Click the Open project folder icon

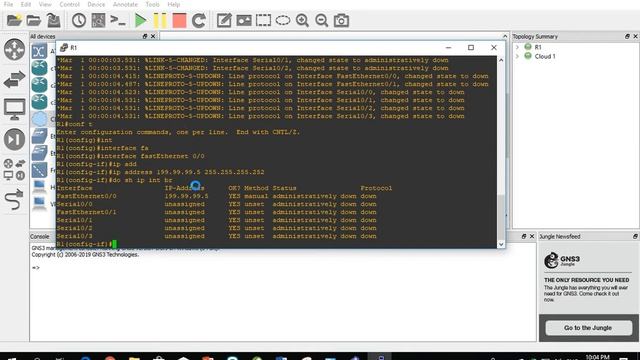34,20
